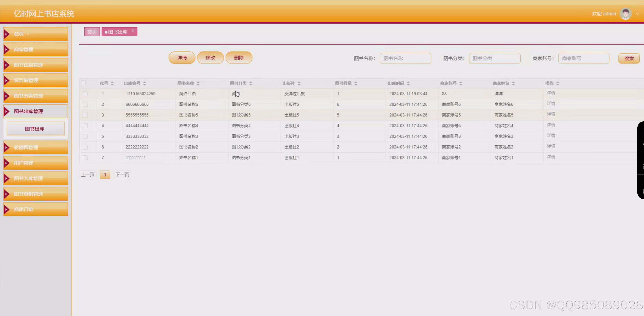Switch to the 首页 tab
Image resolution: width=644 pixels, height=316 pixels.
[92, 32]
